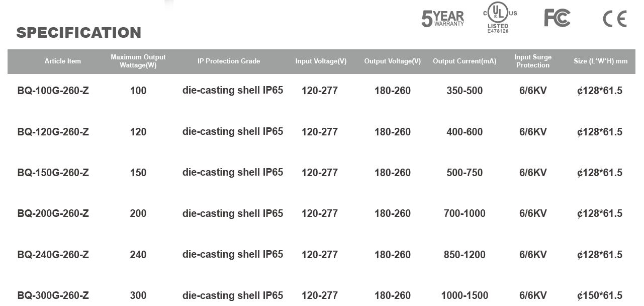Click the 240 wattage value
This screenshot has width=644, height=306.
click(138, 255)
